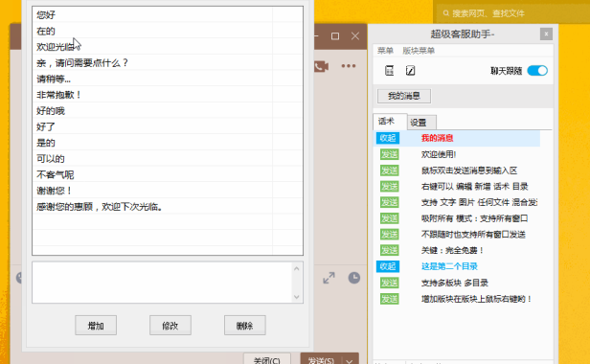
Task: Select the 是的 row
Action: tap(168, 143)
